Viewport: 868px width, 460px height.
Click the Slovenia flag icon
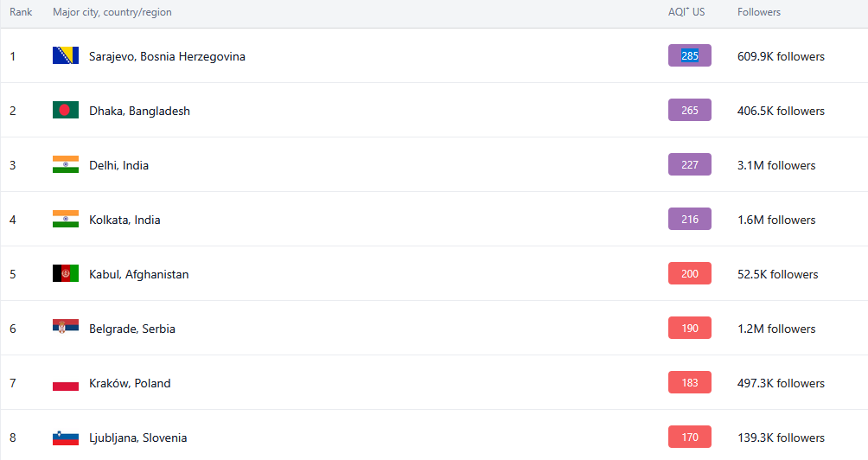pos(66,438)
